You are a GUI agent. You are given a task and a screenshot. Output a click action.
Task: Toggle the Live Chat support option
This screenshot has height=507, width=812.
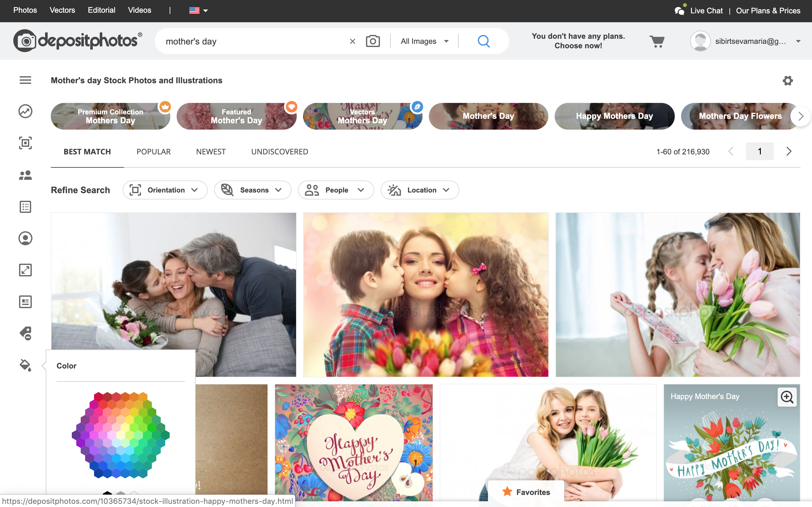pos(699,10)
